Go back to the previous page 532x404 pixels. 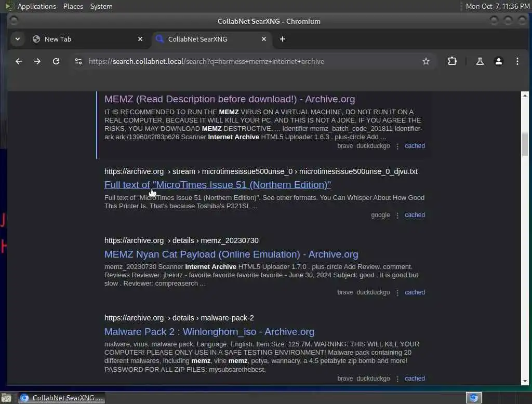(x=19, y=61)
